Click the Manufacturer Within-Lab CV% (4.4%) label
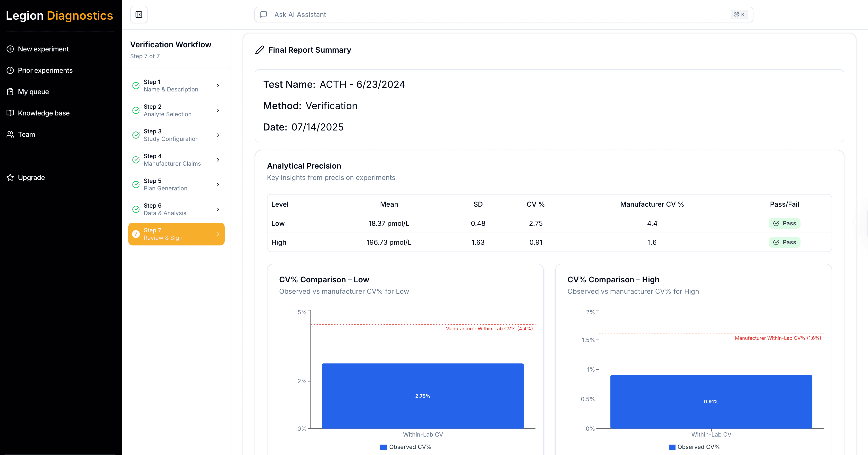Image resolution: width=868 pixels, height=455 pixels. pyautogui.click(x=489, y=329)
